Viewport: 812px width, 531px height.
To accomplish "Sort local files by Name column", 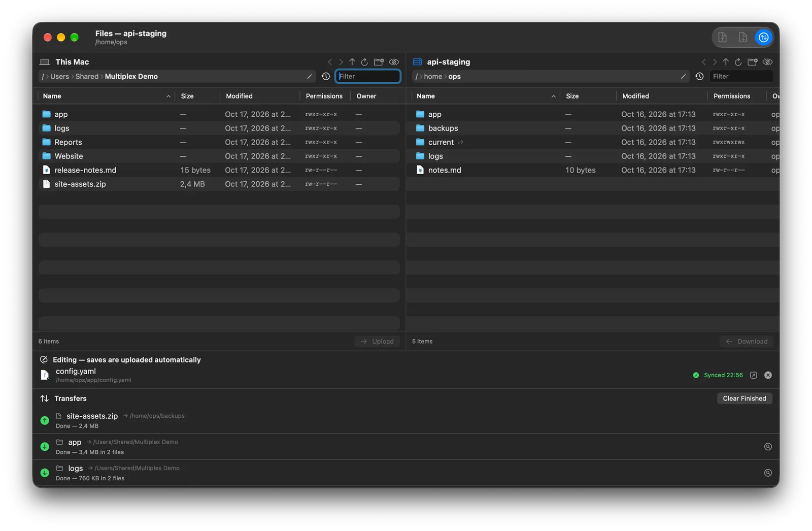I will pyautogui.click(x=107, y=96).
